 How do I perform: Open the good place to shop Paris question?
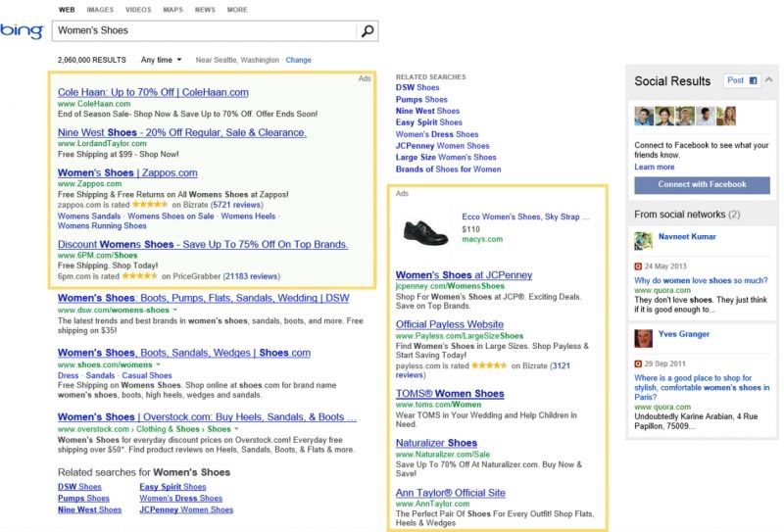[702, 388]
